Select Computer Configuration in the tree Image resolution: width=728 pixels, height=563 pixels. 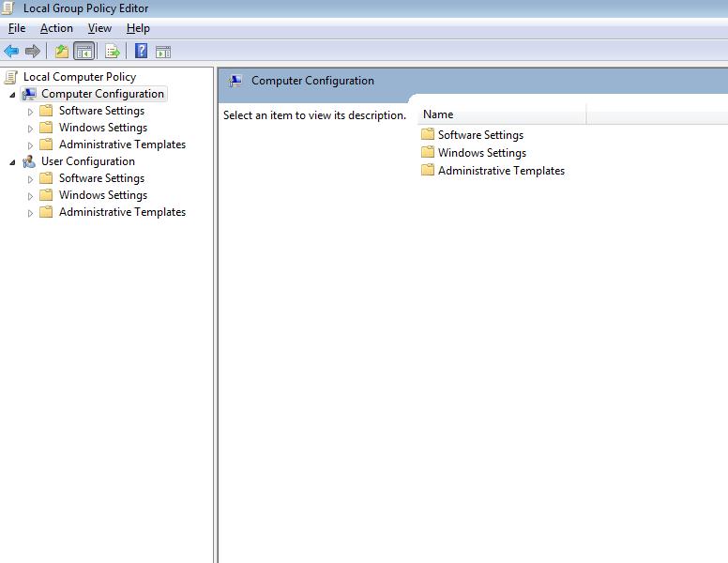click(x=102, y=94)
